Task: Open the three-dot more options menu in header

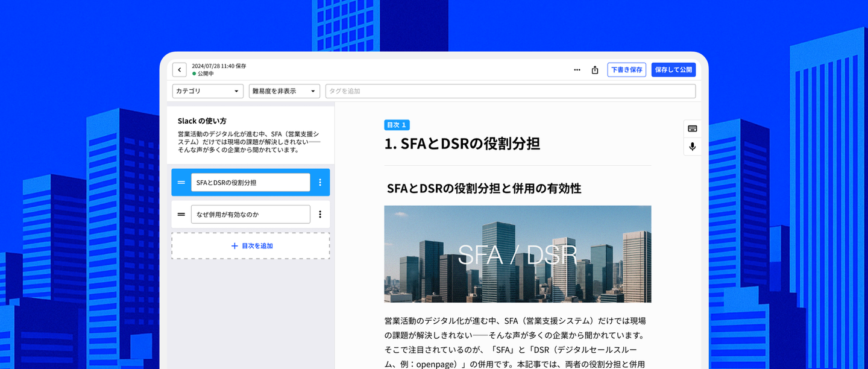Action: coord(577,70)
